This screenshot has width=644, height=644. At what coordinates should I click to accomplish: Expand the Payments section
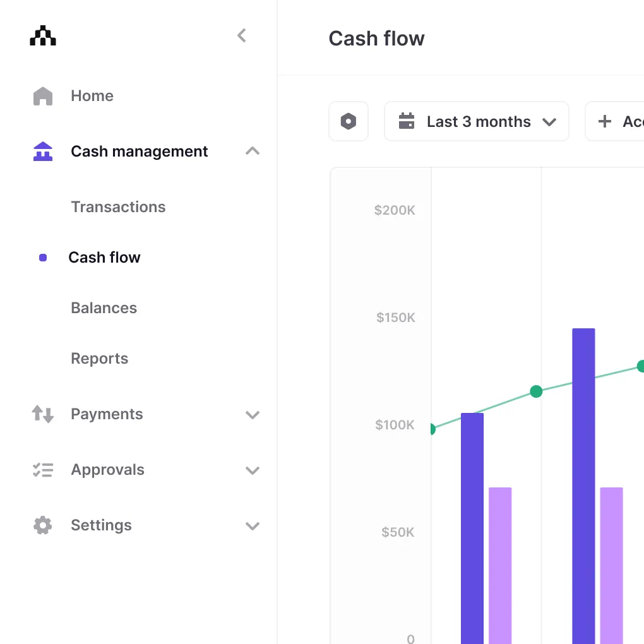pos(253,415)
